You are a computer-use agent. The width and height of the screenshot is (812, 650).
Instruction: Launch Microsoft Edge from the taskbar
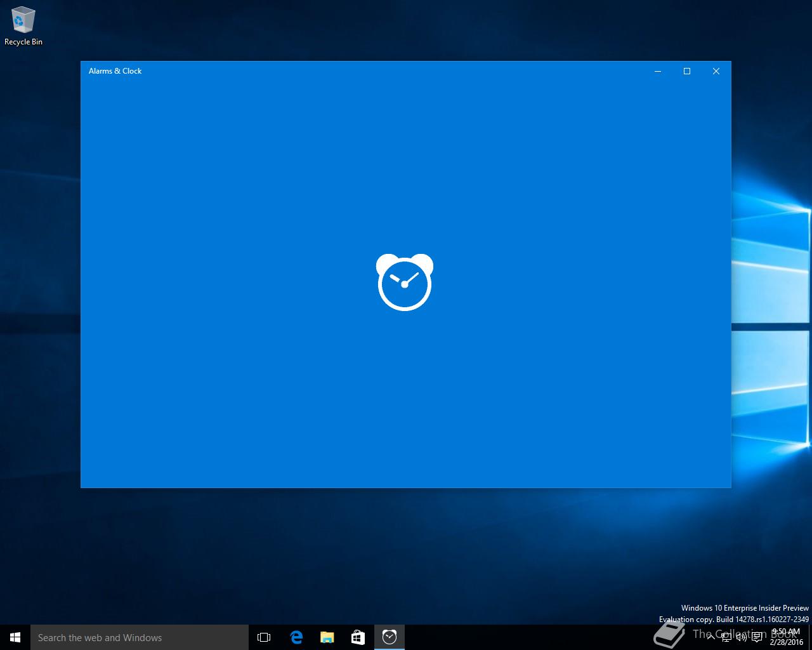pos(296,637)
